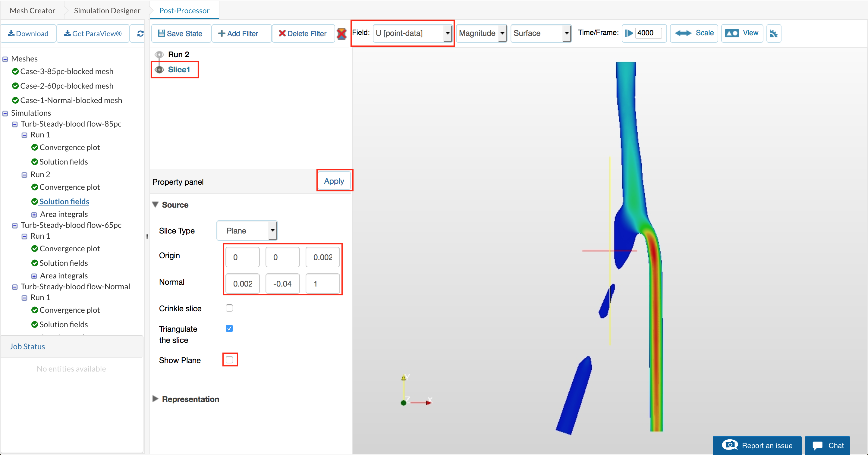Image resolution: width=868 pixels, height=455 pixels.
Task: Open the Field U [point-data] dropdown
Action: tap(412, 33)
